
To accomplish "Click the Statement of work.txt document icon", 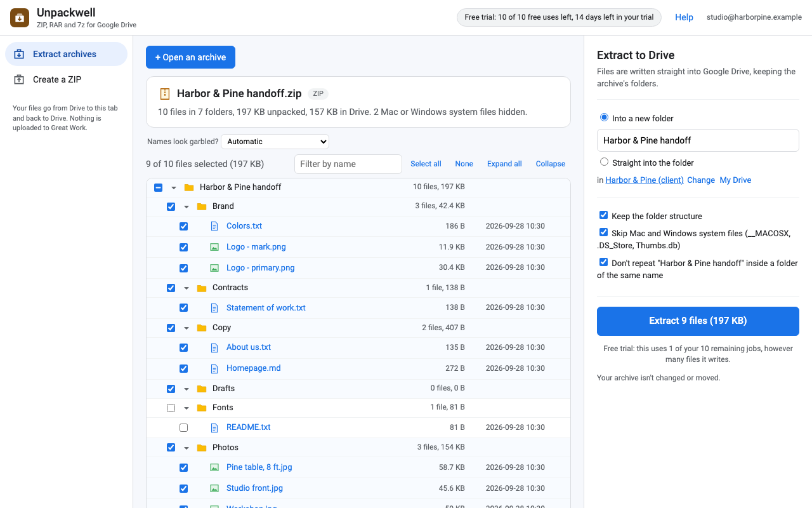I will pyautogui.click(x=214, y=308).
